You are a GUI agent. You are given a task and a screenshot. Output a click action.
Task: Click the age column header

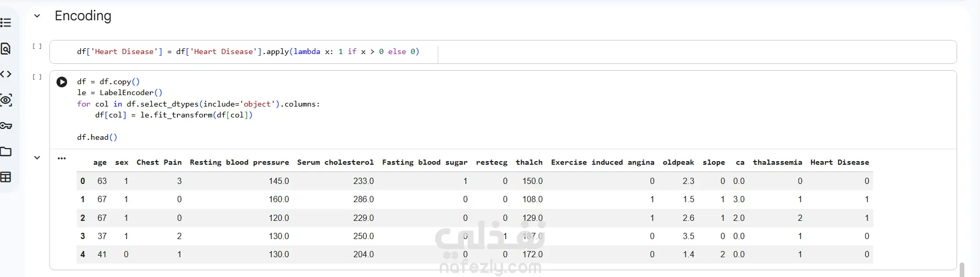coord(100,163)
